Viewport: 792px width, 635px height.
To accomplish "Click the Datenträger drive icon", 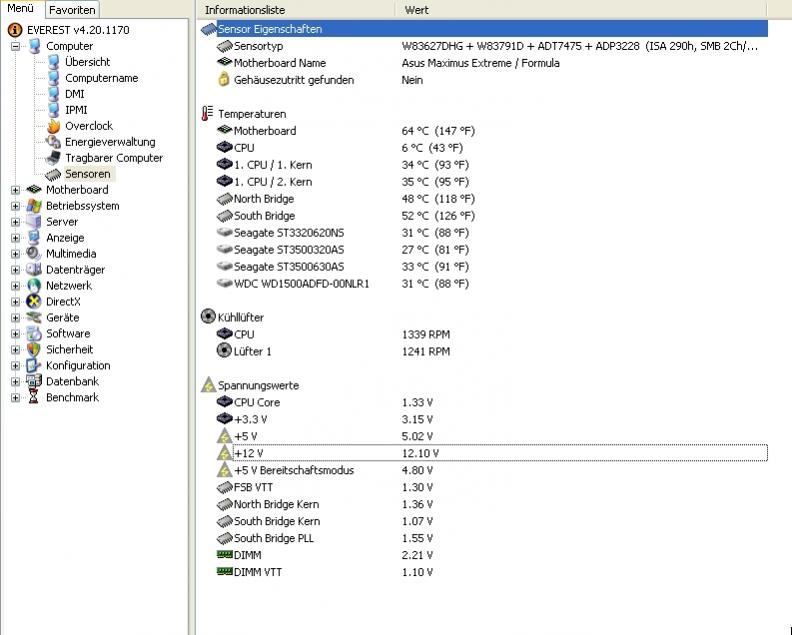I will coord(34,269).
